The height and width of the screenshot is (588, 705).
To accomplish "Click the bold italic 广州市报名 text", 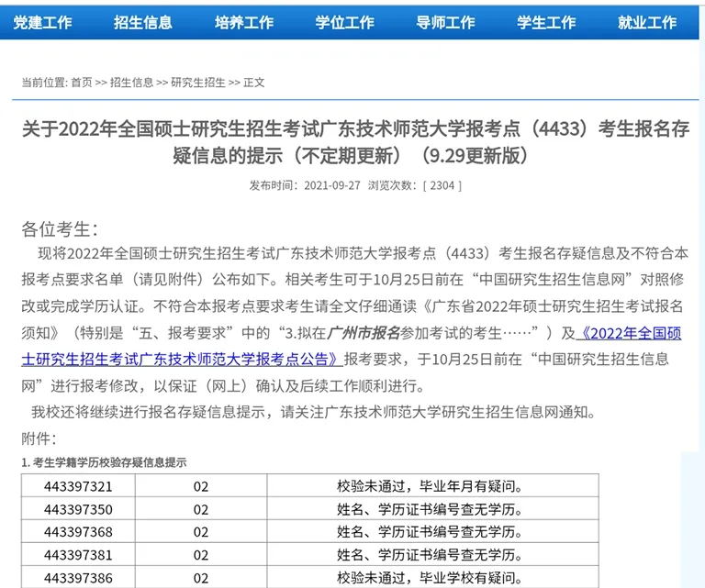I will [x=364, y=333].
